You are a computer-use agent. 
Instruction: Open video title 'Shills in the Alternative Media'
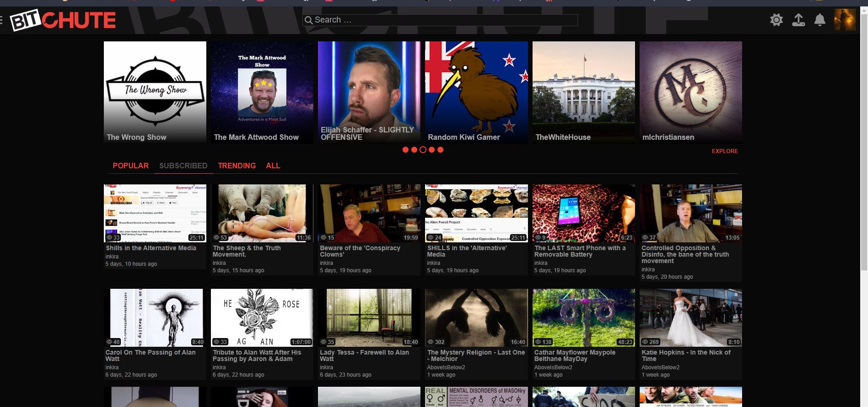[151, 248]
